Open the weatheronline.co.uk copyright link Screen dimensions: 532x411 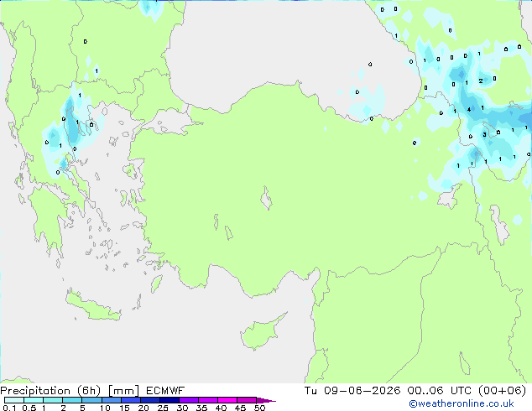pos(462,403)
